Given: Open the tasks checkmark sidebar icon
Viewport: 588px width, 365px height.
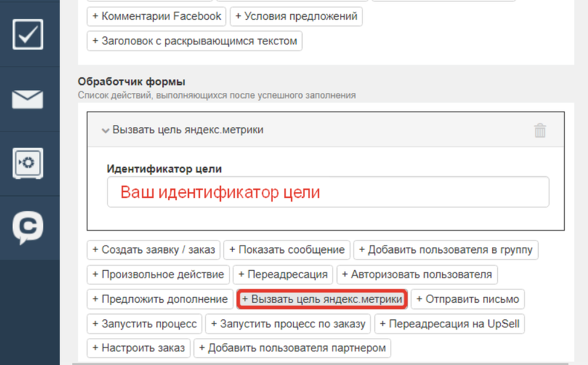Looking at the screenshot, I should 28,34.
